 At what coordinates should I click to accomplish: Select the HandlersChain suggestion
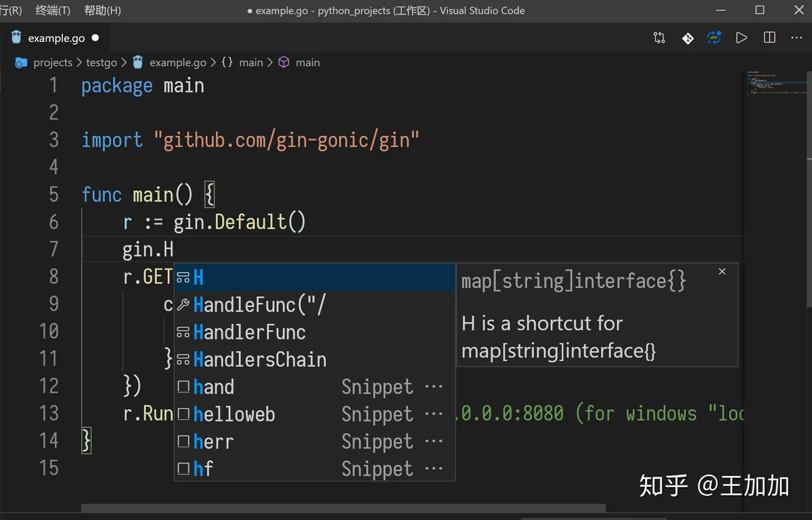(315, 360)
